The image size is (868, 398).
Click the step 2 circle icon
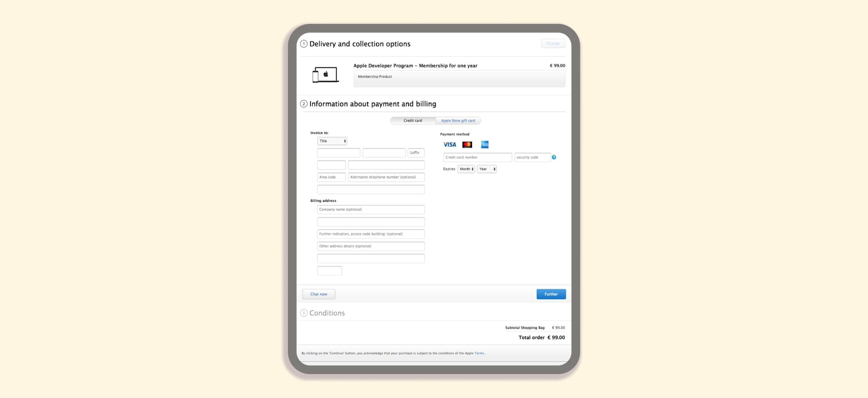304,104
